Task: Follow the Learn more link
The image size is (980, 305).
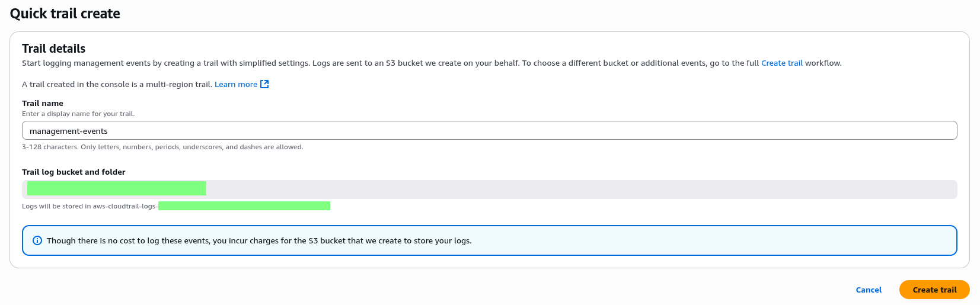Action: click(235, 85)
